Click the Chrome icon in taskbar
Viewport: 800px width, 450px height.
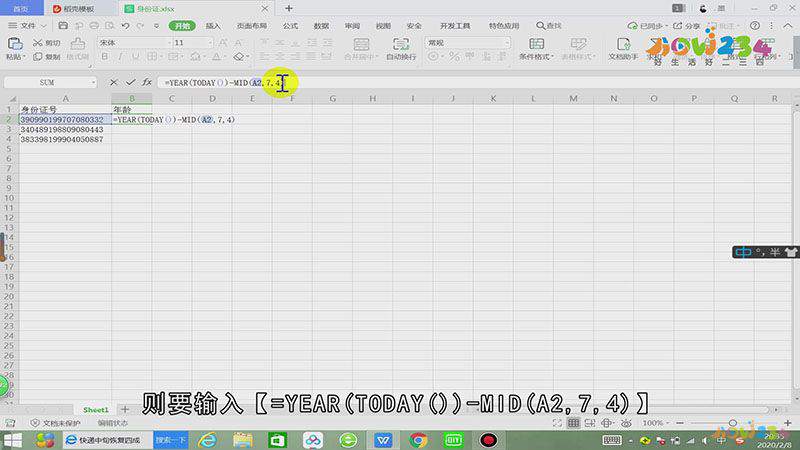coord(418,440)
